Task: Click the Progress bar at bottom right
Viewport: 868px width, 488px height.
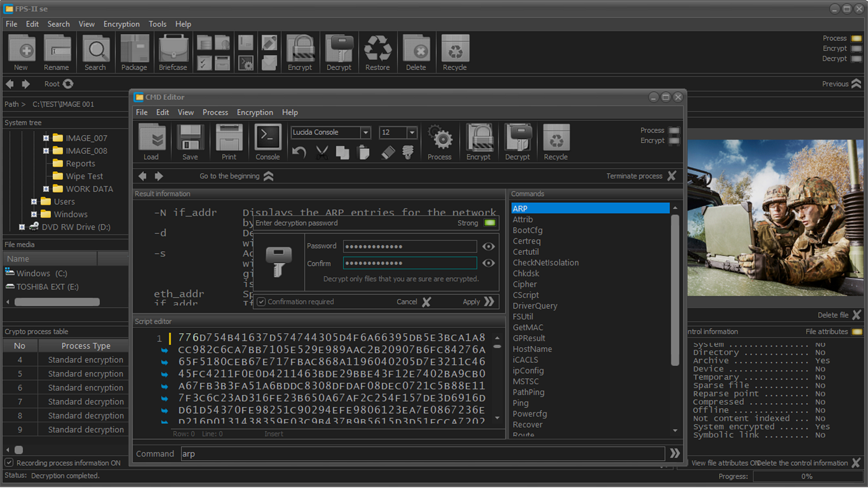Action: [807, 476]
